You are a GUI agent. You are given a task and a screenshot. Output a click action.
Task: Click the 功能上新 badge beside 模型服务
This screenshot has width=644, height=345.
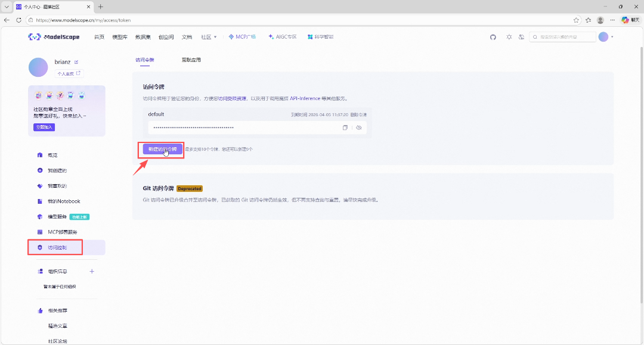pyautogui.click(x=80, y=217)
